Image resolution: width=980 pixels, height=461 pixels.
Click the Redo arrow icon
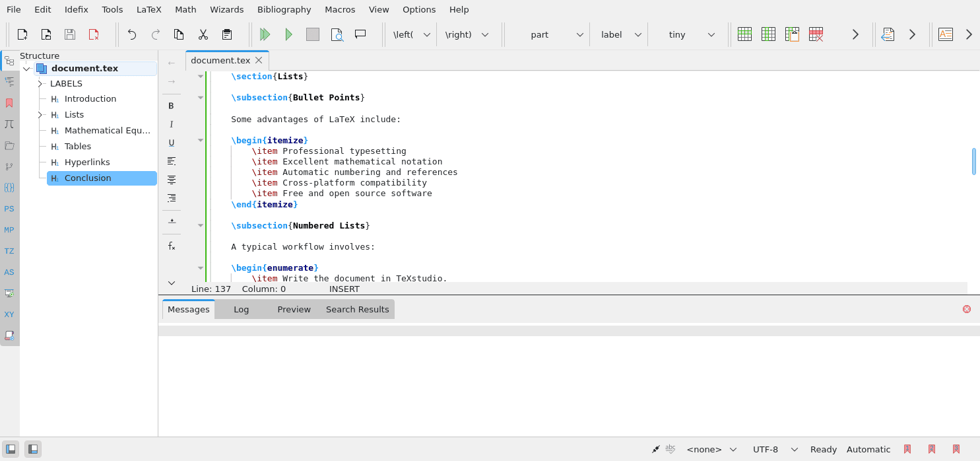click(156, 34)
